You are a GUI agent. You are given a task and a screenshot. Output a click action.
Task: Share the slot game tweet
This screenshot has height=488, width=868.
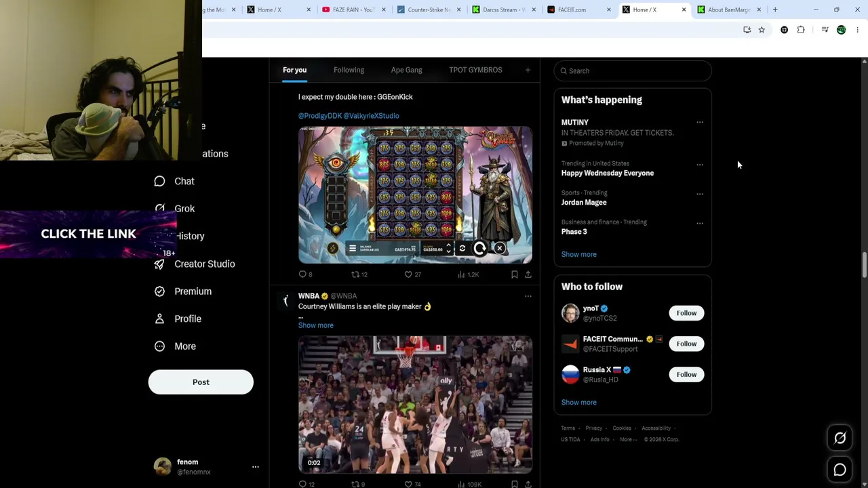(x=528, y=274)
